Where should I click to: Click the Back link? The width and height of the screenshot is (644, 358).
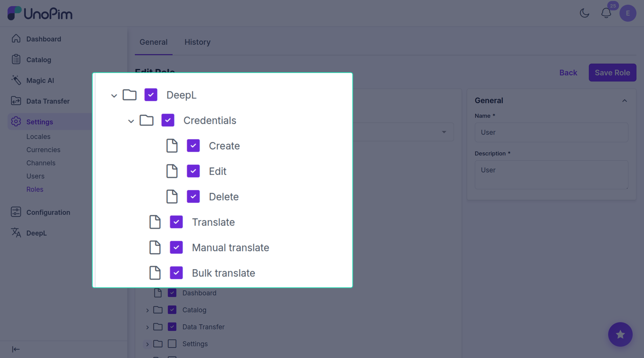[568, 72]
